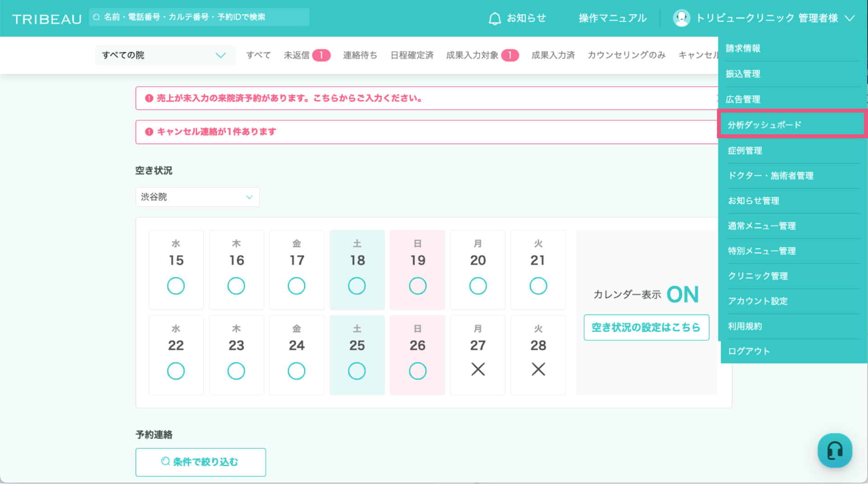Click the unavailable X mark on Monday 27
The image size is (868, 488).
[x=478, y=369]
